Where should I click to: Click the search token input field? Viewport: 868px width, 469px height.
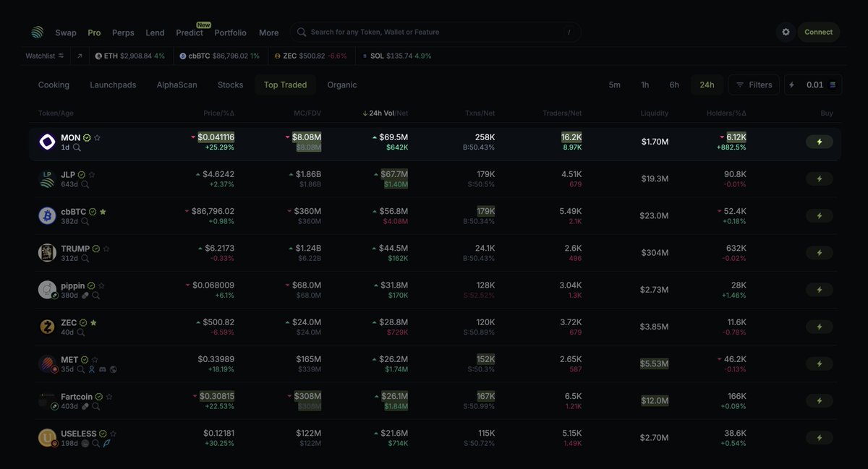[x=435, y=33]
